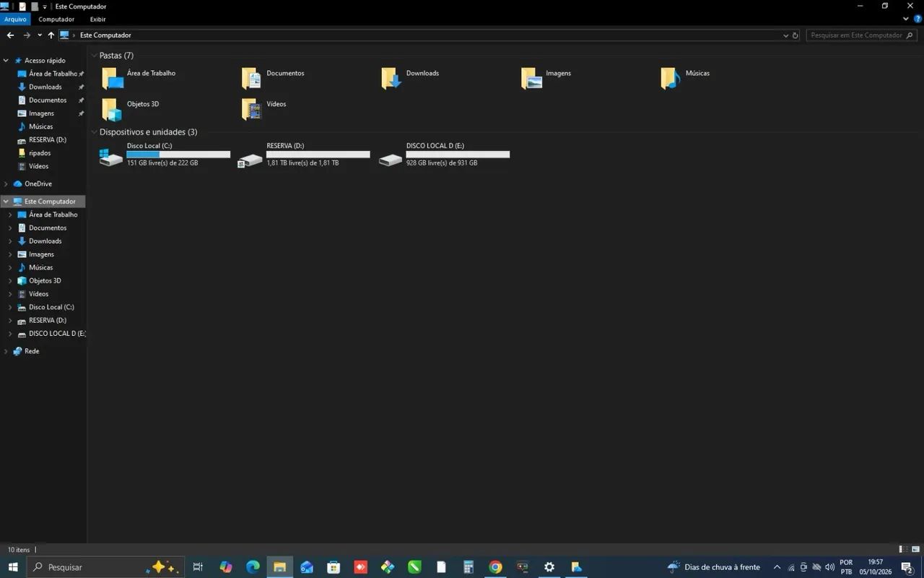This screenshot has width=924, height=578.
Task: Go up one level with the up arrow
Action: (51, 35)
